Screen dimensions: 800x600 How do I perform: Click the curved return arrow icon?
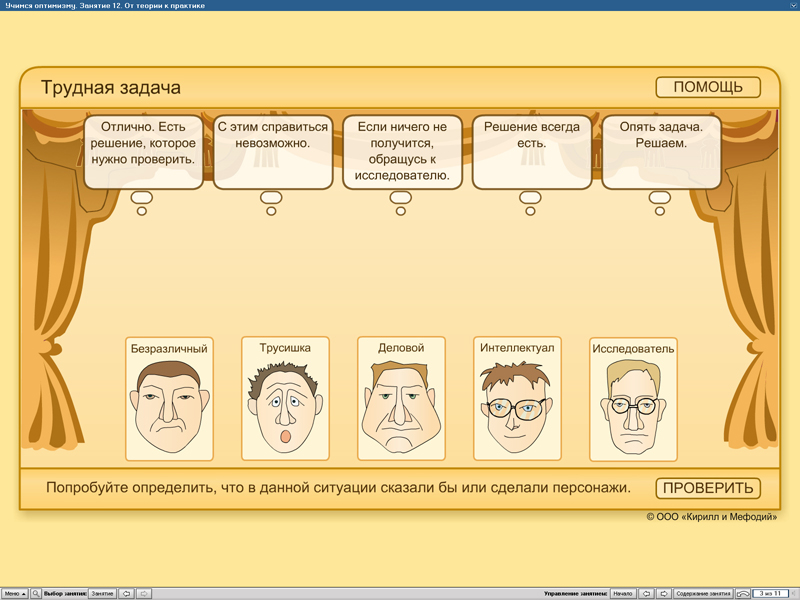coord(743,593)
